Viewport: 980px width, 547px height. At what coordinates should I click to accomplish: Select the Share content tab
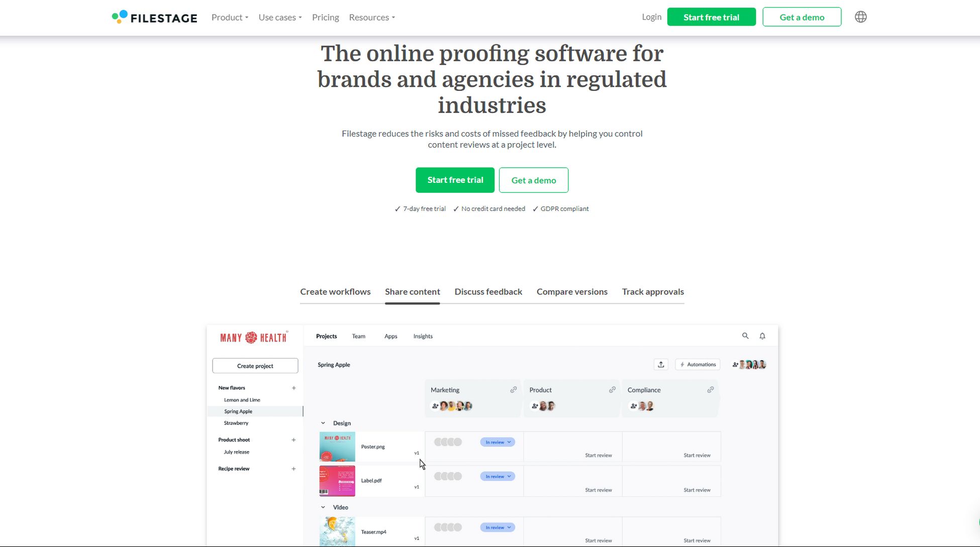coord(413,291)
